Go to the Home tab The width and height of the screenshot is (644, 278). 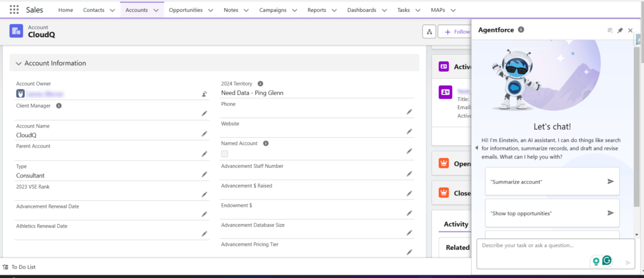point(65,10)
